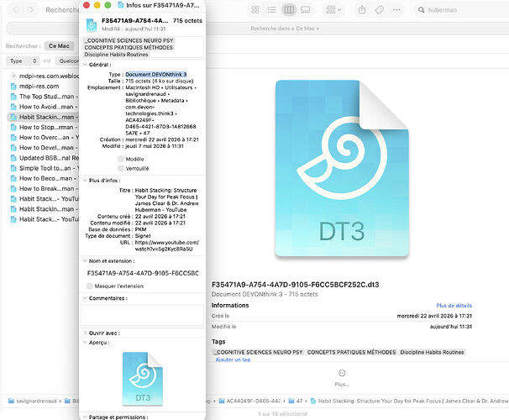Click the ACA4249F folder in path bar
The image size is (509, 420).
pos(249,401)
